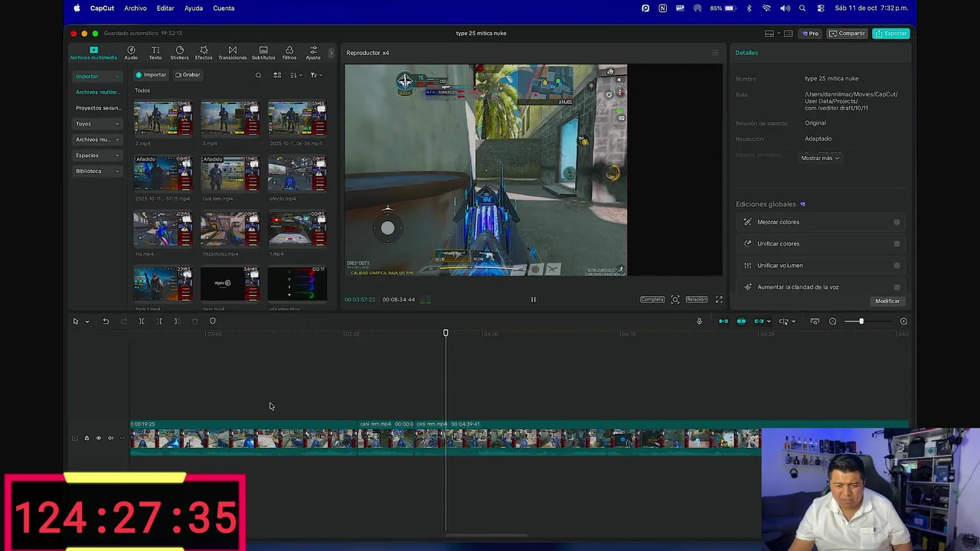Select the timeline pointer tool
The height and width of the screenshot is (551, 980).
(x=76, y=321)
